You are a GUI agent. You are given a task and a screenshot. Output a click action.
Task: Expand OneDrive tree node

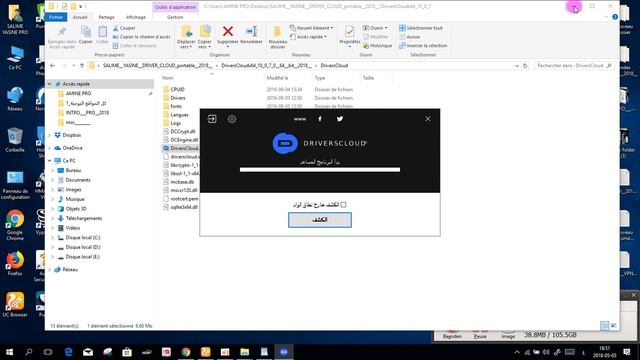(x=50, y=148)
